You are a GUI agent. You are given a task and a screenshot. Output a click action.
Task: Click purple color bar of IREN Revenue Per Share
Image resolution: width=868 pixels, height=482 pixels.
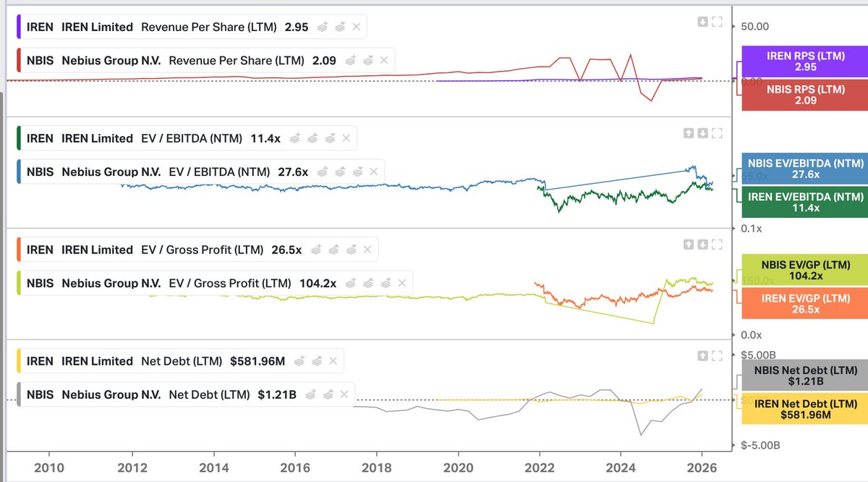tap(18, 27)
